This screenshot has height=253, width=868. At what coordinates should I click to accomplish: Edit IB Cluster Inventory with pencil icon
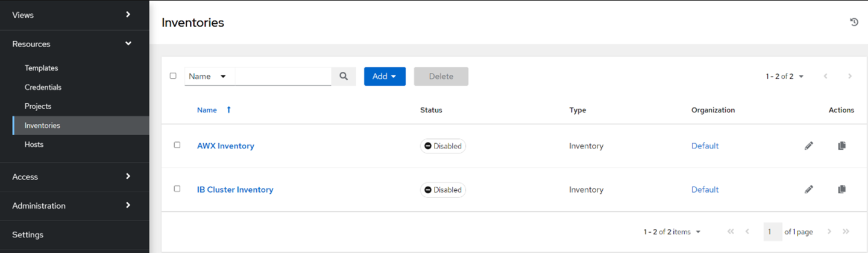tap(809, 190)
